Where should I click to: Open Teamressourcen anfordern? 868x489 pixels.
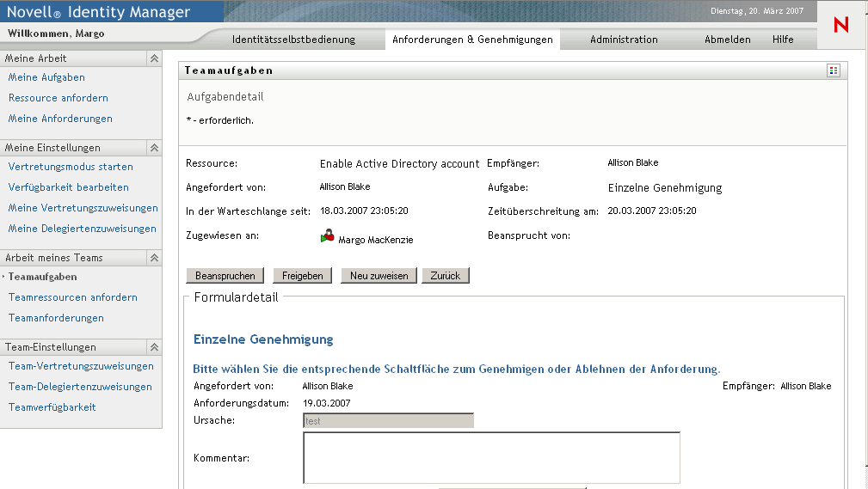(x=72, y=297)
